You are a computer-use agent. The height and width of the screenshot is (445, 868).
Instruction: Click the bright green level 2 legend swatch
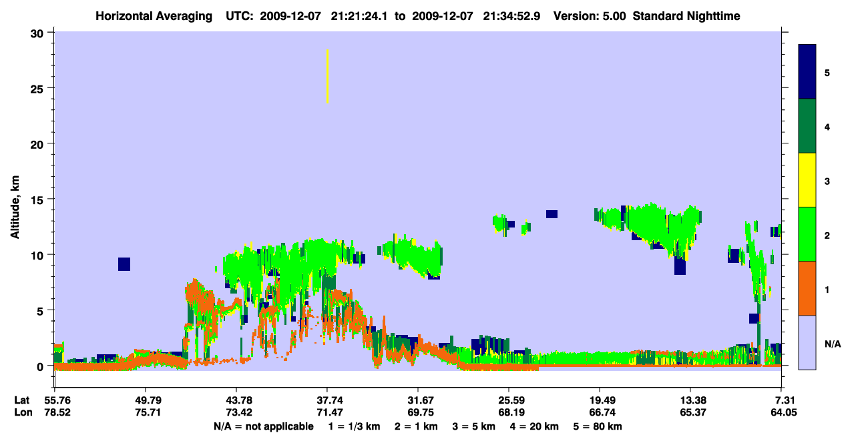tap(807, 234)
